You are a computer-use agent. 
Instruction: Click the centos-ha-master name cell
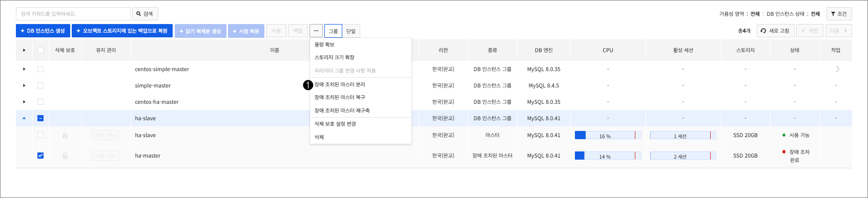click(x=157, y=102)
